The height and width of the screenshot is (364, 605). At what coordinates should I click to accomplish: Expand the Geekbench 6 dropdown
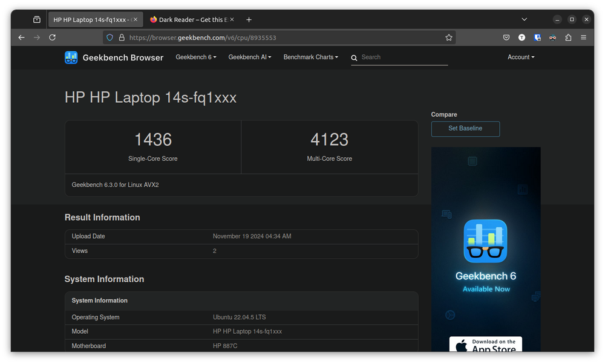(x=195, y=57)
